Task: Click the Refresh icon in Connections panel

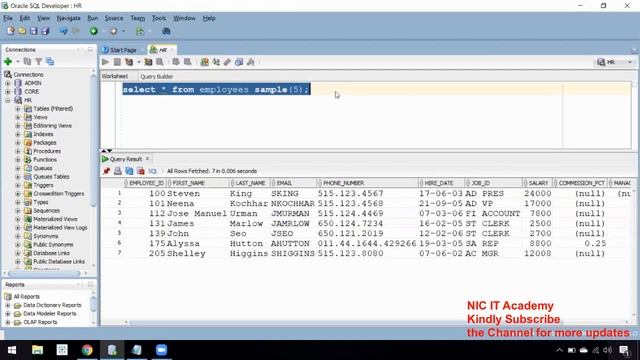Action: (x=27, y=62)
